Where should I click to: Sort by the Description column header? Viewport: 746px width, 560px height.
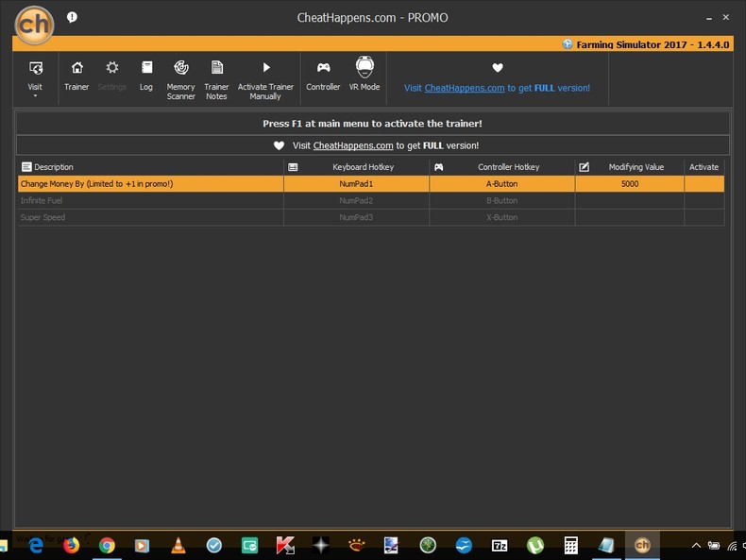(151, 167)
